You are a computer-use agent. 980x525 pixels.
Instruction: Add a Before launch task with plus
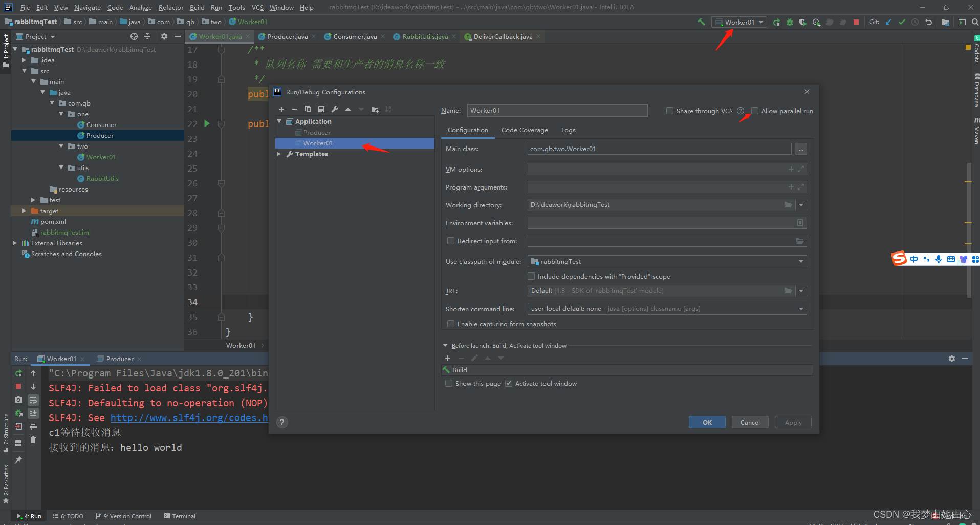pyautogui.click(x=448, y=358)
